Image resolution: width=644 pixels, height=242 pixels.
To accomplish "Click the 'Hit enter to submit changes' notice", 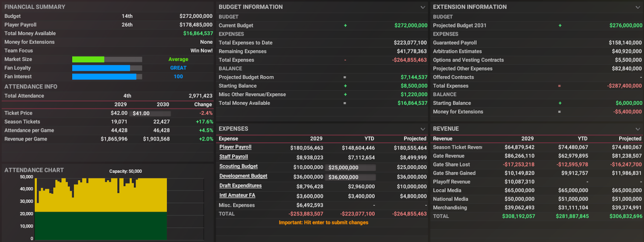I will [324, 222].
